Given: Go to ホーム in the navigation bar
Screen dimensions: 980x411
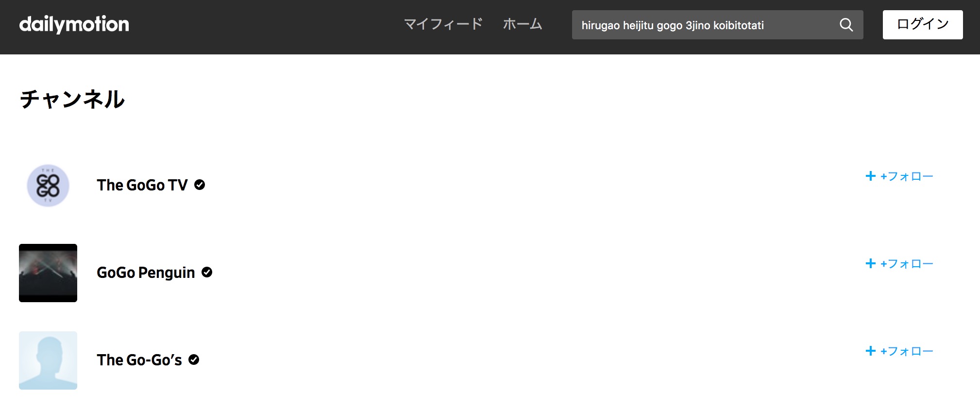Looking at the screenshot, I should 523,24.
